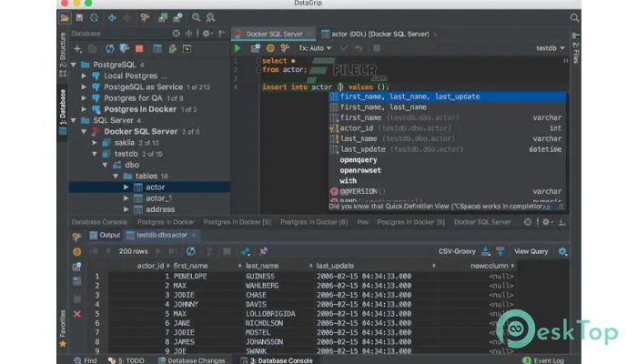Open the Find tool window
Image resolution: width=637 pixels, height=364 pixels.
(86, 360)
